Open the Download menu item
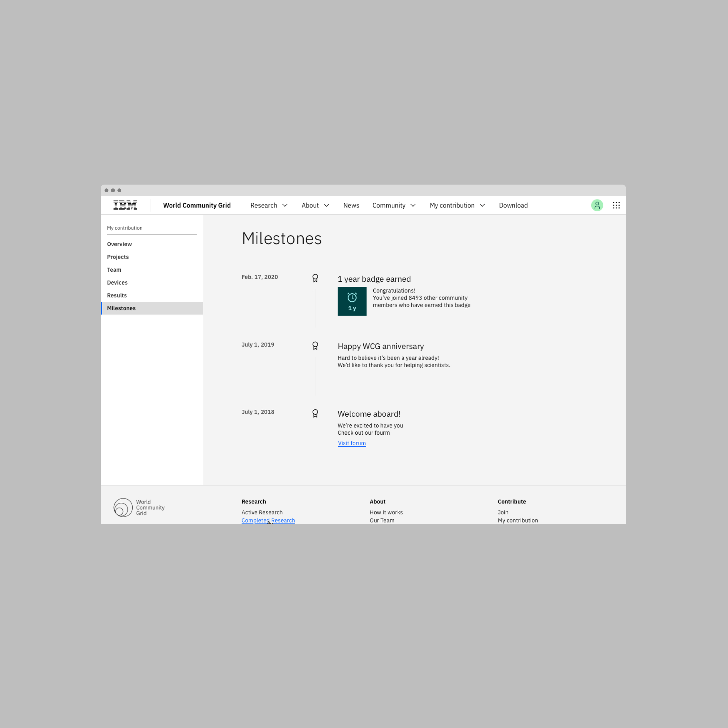 pyautogui.click(x=513, y=205)
